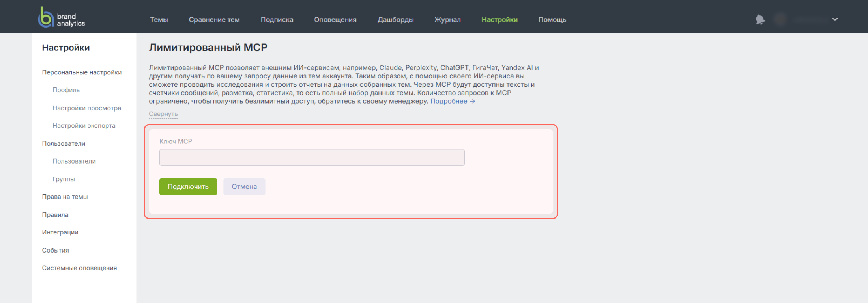
Task: Click the Ключ MCP field label
Action: [x=176, y=141]
